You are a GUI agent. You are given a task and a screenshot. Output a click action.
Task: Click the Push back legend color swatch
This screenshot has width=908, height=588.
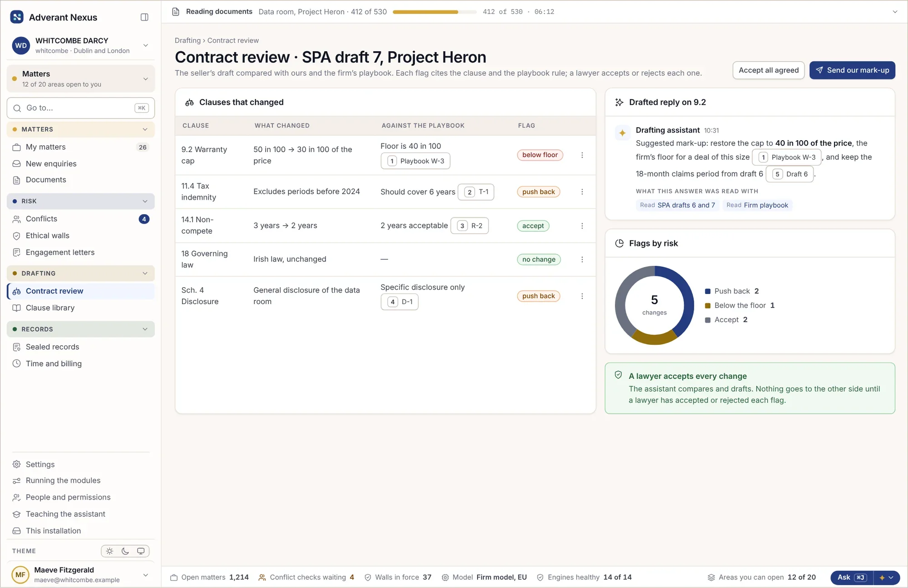click(707, 291)
